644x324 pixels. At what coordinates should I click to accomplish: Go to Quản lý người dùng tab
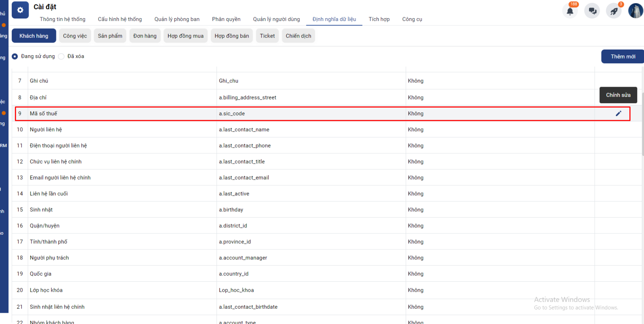276,19
